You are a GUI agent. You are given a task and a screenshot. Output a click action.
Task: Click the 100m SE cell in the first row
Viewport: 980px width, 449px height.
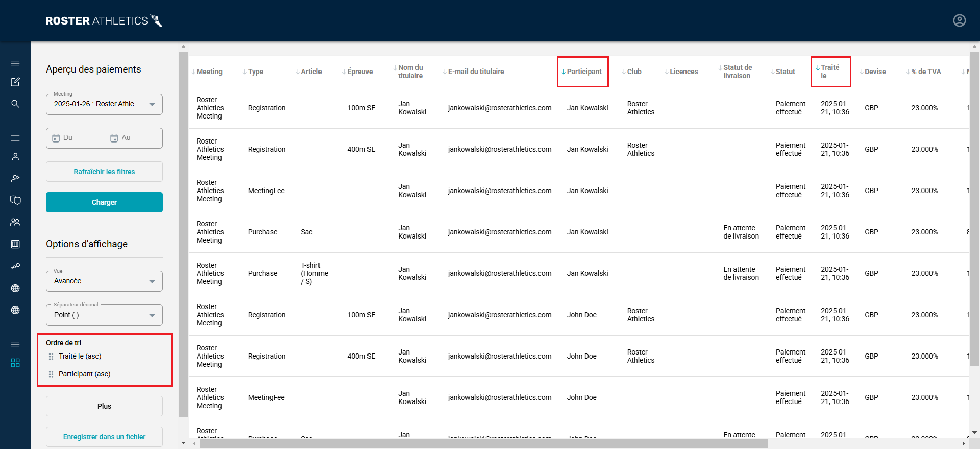tap(361, 108)
